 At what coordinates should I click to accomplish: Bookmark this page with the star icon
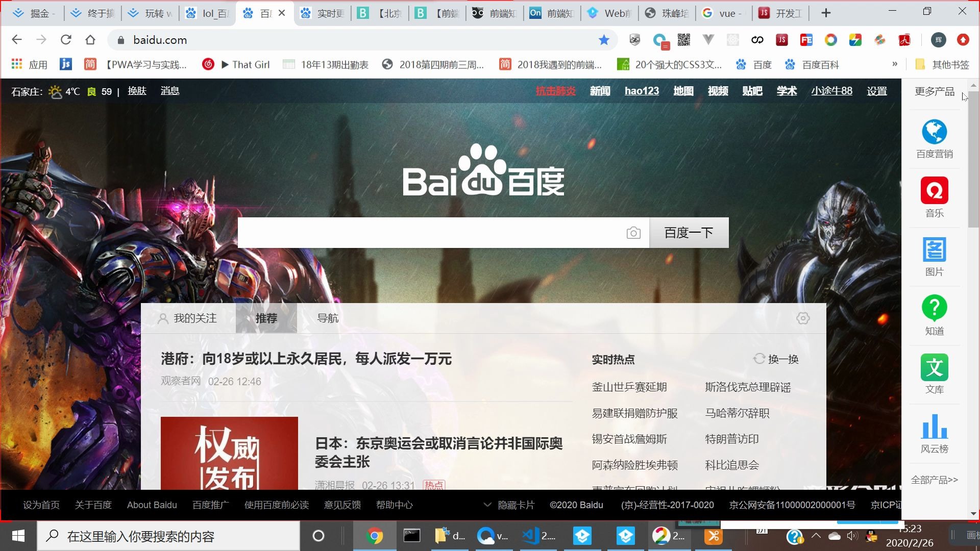604,40
